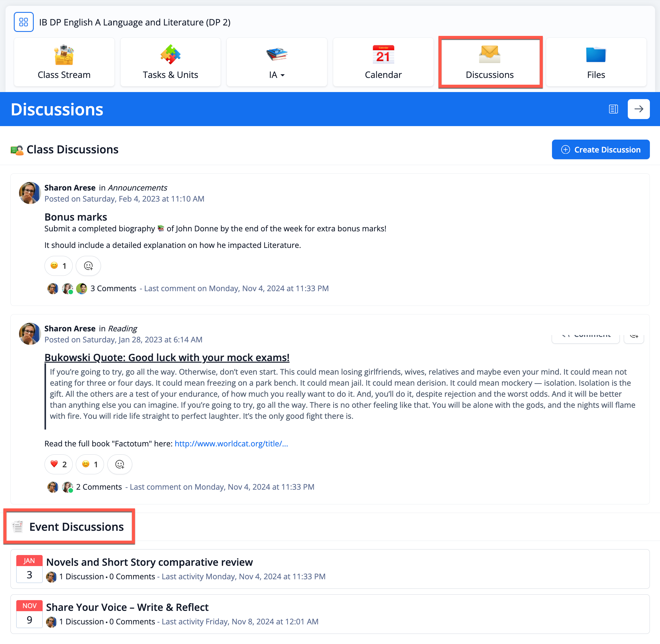This screenshot has height=644, width=660.
Task: Toggle the smiley reaction on the Bonus marks post
Action: [58, 266]
